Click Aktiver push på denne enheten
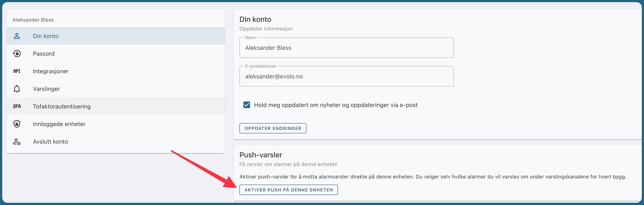This screenshot has height=205, width=644. click(289, 190)
